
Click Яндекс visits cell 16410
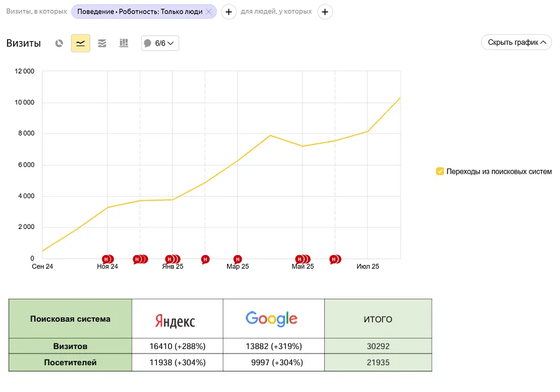tap(177, 346)
